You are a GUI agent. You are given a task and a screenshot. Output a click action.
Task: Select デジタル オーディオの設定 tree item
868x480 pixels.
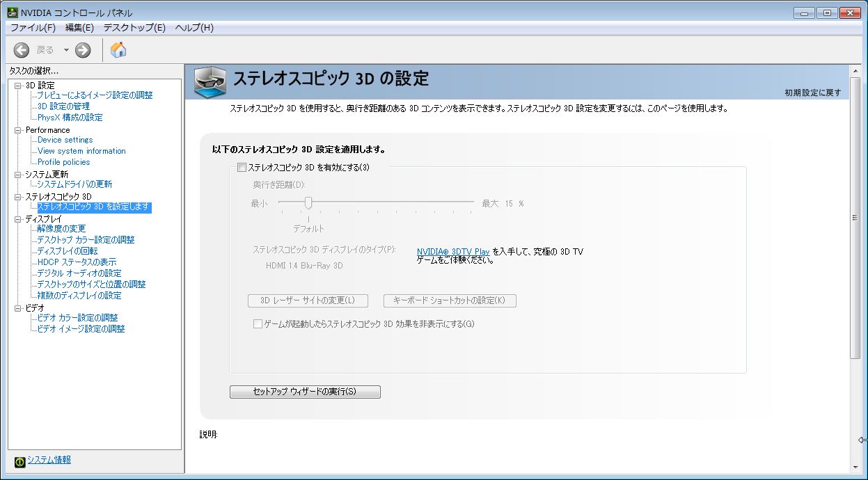79,273
